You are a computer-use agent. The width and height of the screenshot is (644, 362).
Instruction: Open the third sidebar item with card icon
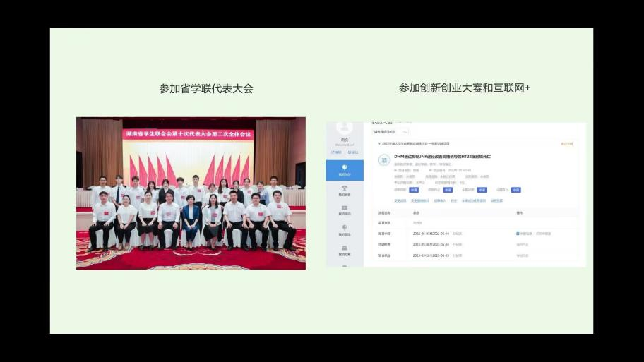coord(345,210)
